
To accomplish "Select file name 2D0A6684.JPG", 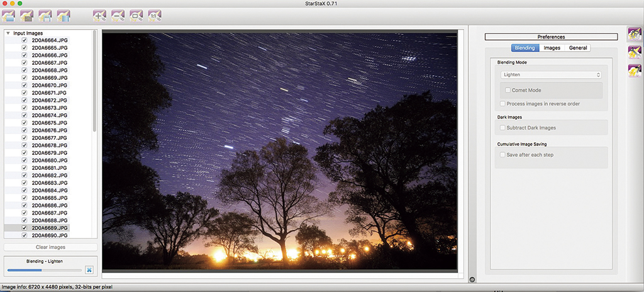I will pyautogui.click(x=50, y=191).
